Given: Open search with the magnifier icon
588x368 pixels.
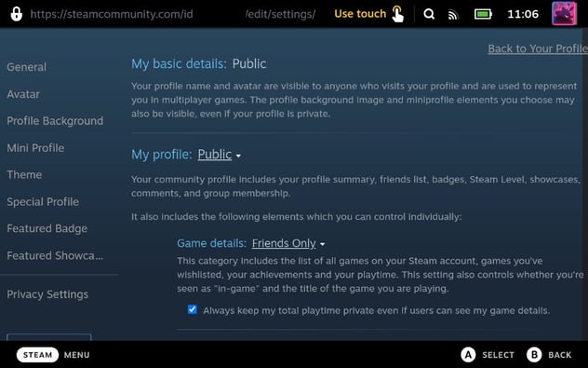Looking at the screenshot, I should tap(429, 14).
